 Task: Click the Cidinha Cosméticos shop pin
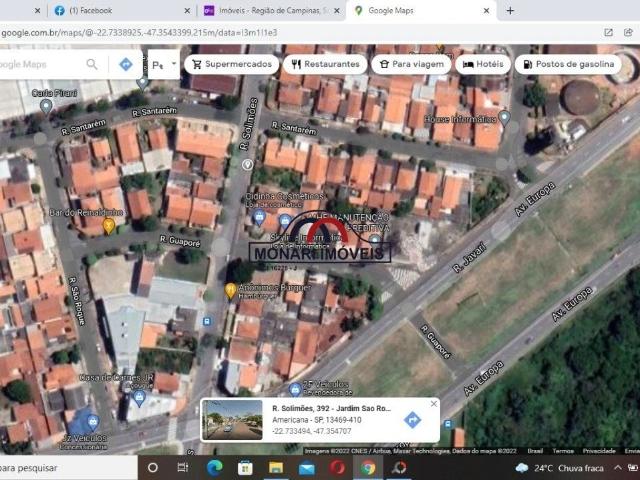pyautogui.click(x=259, y=217)
